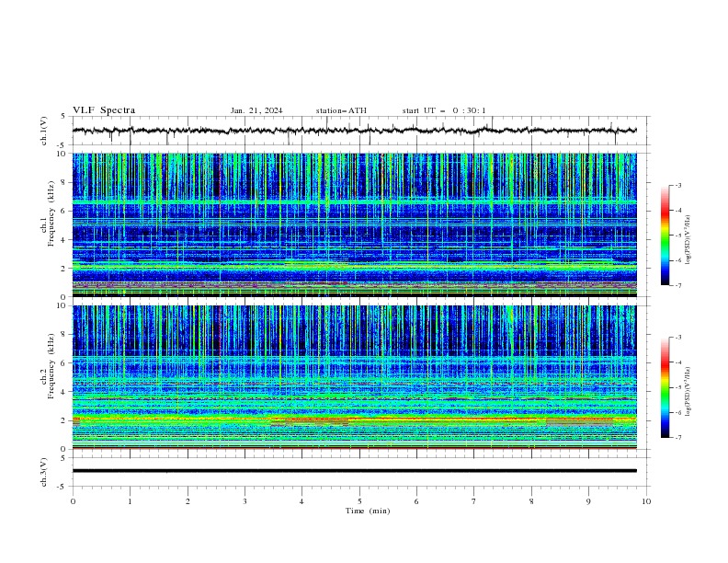This screenshot has height=563, width=728.
Task: Click the "-3" tick on ch.1 color bar
Action: coord(677,185)
